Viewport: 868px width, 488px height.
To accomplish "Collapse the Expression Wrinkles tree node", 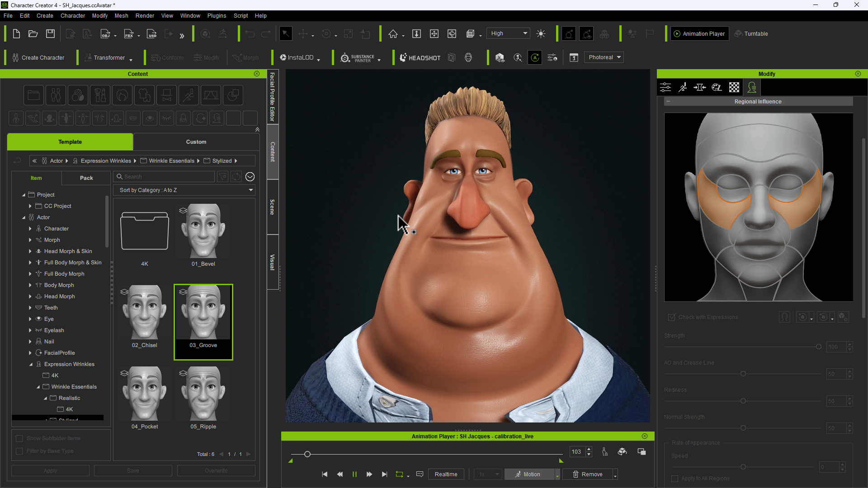I will (31, 364).
